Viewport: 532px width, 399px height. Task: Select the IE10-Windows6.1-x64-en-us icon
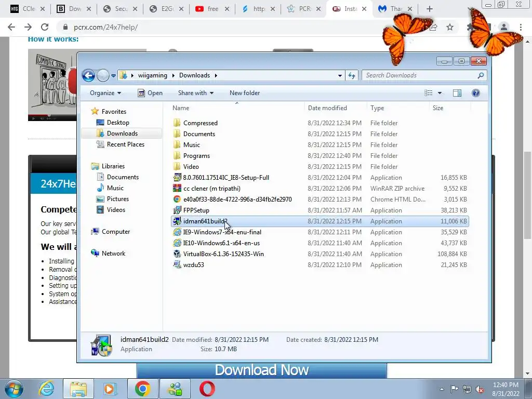click(177, 243)
